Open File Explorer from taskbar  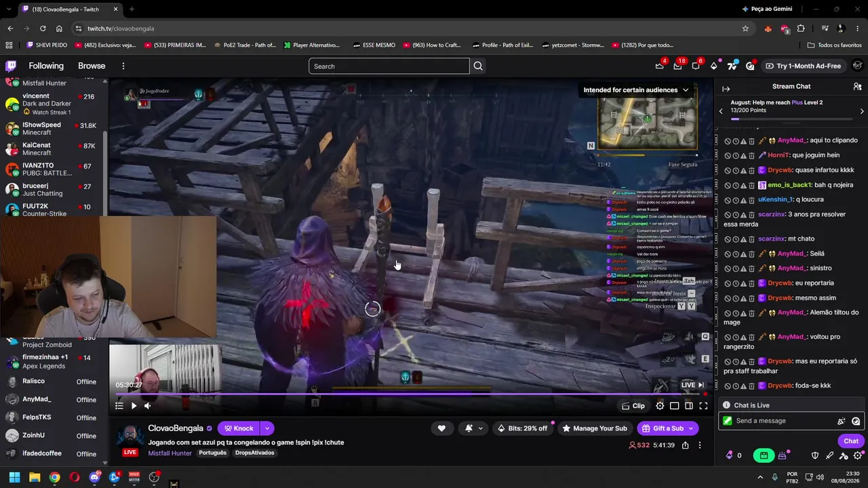pos(35,477)
